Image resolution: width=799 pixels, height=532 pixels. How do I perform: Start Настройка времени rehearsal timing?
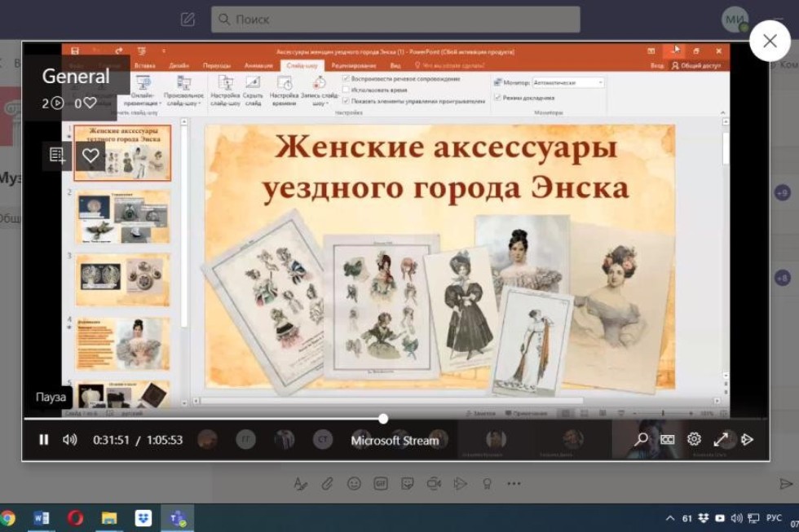point(285,84)
